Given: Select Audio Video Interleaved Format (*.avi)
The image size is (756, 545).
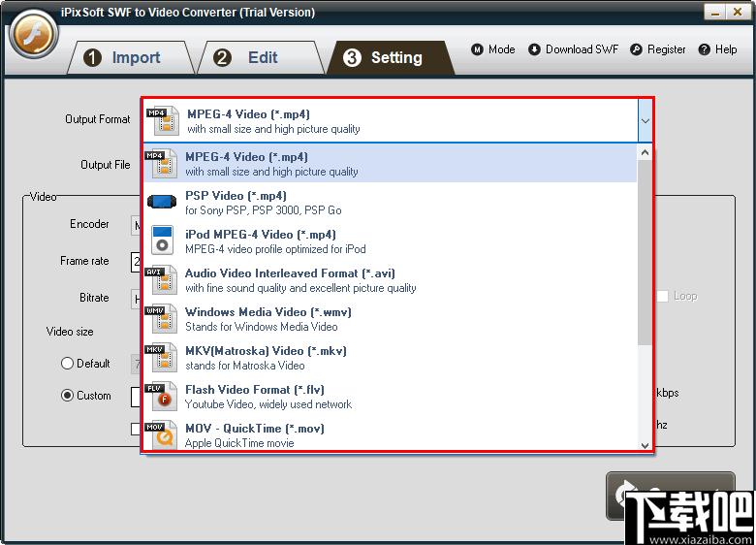Looking at the screenshot, I should coord(390,280).
